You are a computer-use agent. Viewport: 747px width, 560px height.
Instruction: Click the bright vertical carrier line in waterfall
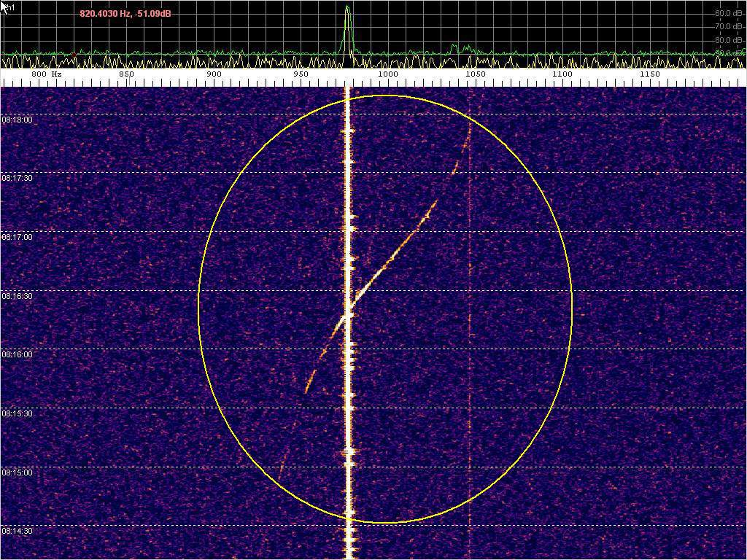(348, 408)
